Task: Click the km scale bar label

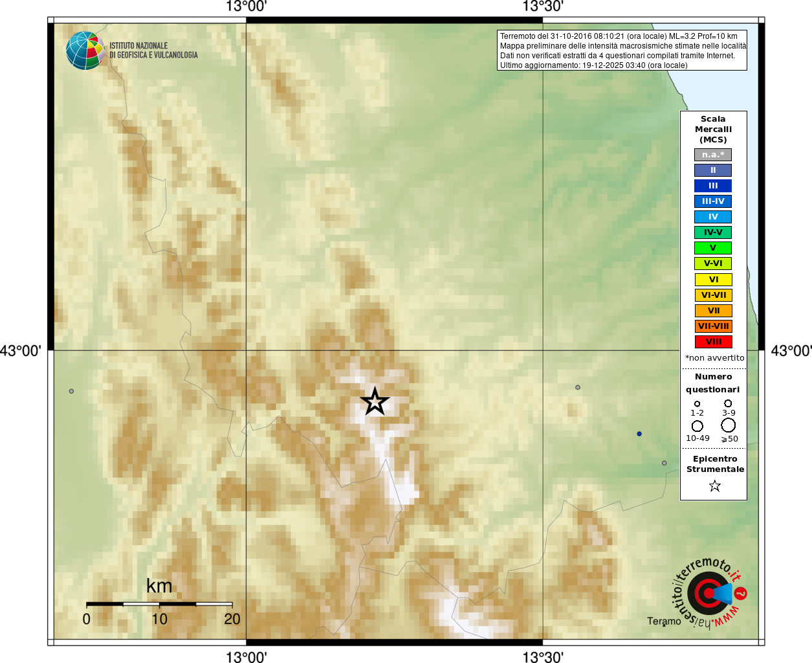Action: pyautogui.click(x=159, y=586)
